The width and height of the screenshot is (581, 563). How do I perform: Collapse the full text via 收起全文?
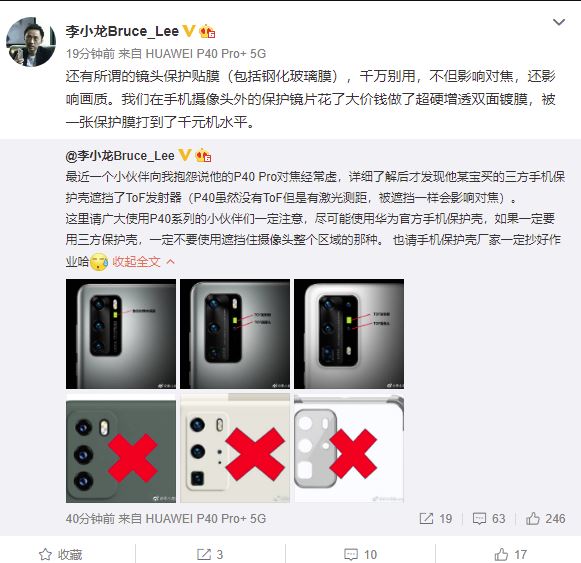point(136,262)
